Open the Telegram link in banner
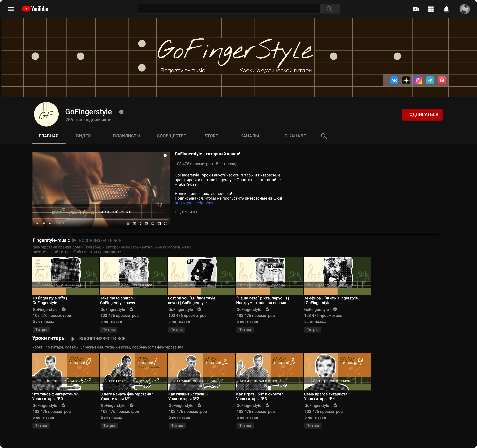Image resolution: width=477 pixels, height=448 pixels. click(x=430, y=80)
